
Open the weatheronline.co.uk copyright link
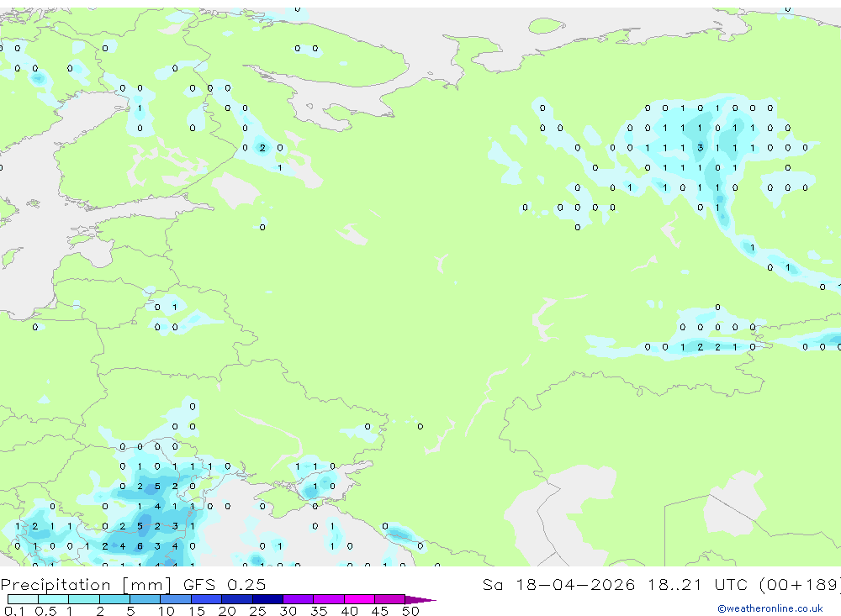[770, 608]
